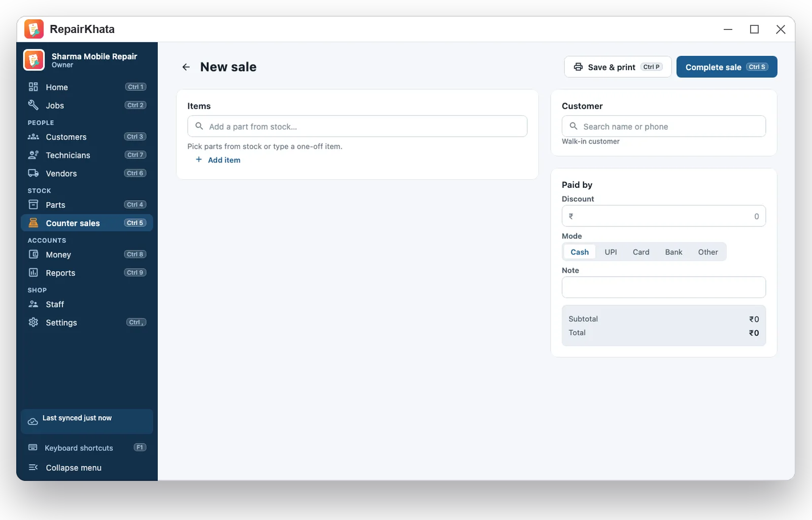Click the Jobs wrench icon
This screenshot has width=812, height=520.
click(33, 105)
